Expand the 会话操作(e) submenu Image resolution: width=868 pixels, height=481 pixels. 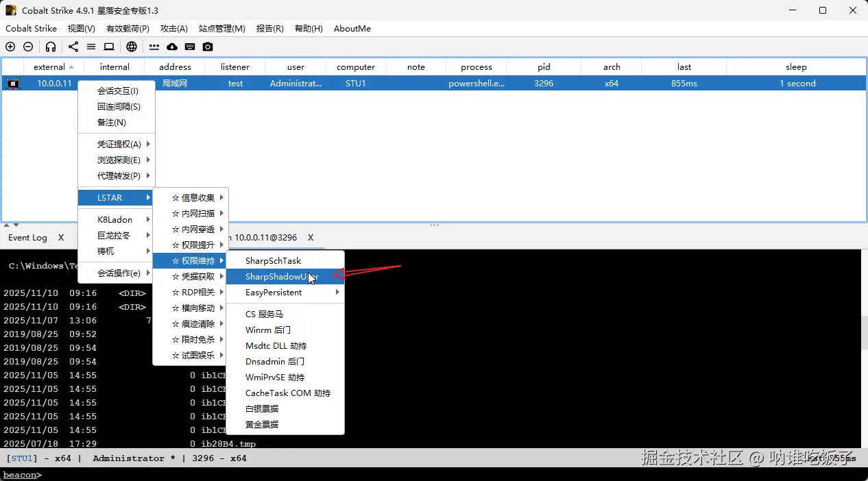[x=117, y=273]
